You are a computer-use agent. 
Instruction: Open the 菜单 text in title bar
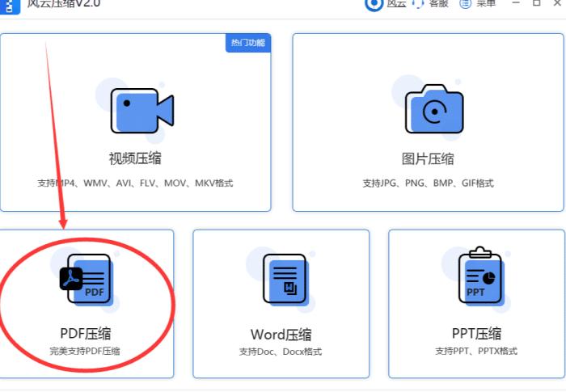[486, 3]
